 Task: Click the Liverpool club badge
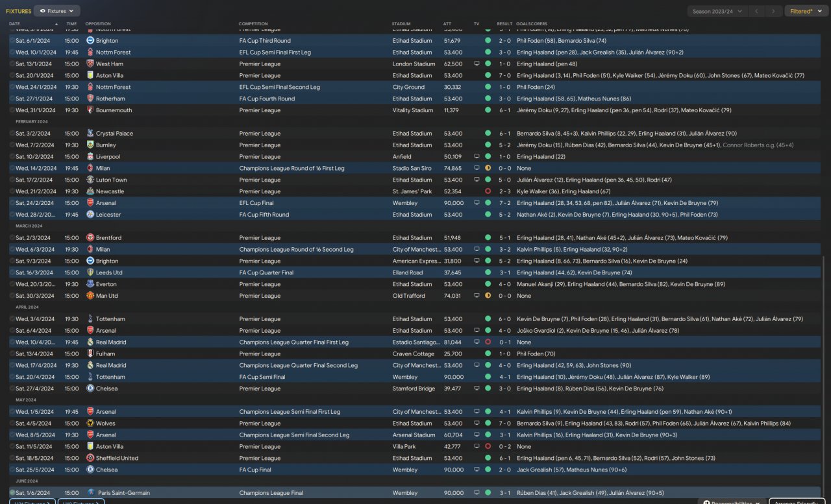[x=90, y=156]
